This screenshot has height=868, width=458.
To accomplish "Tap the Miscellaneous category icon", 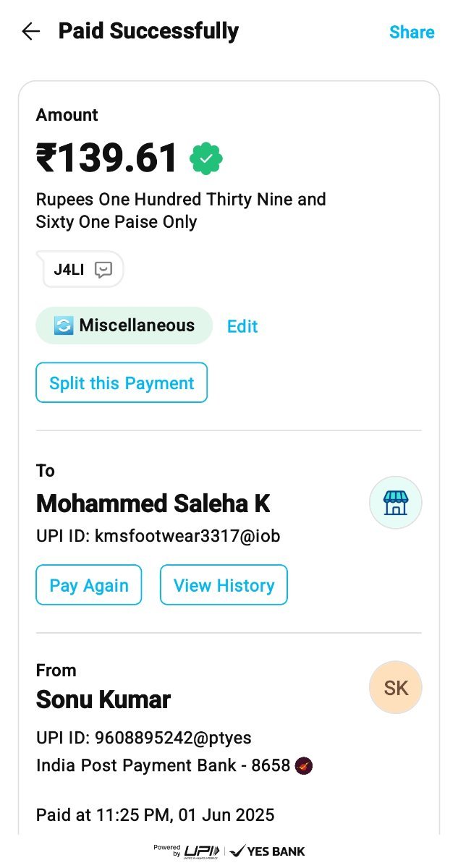I will pos(64,325).
